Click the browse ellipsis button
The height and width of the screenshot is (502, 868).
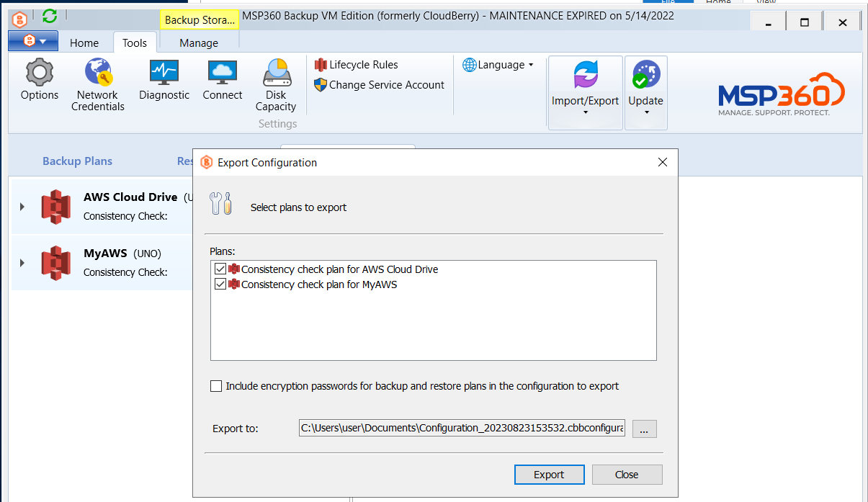tap(645, 429)
